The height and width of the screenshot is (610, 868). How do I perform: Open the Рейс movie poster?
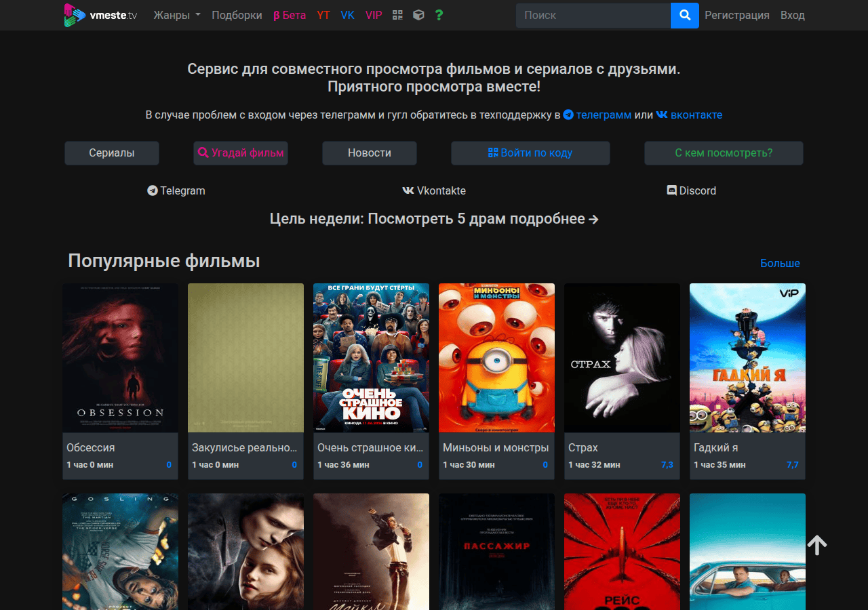point(622,552)
